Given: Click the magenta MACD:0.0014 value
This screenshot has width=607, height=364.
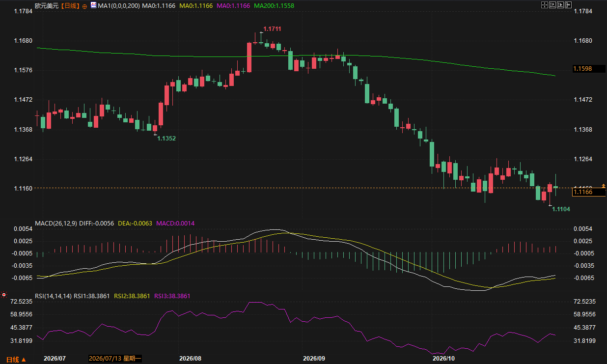Looking at the screenshot, I should [x=175, y=224].
